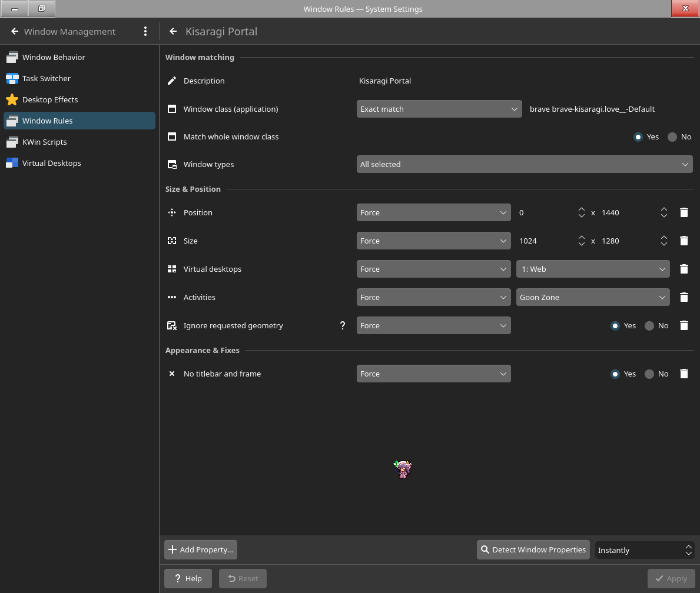Click the Position Y 1440 stepper arrows
The height and width of the screenshot is (593, 700).
(664, 212)
